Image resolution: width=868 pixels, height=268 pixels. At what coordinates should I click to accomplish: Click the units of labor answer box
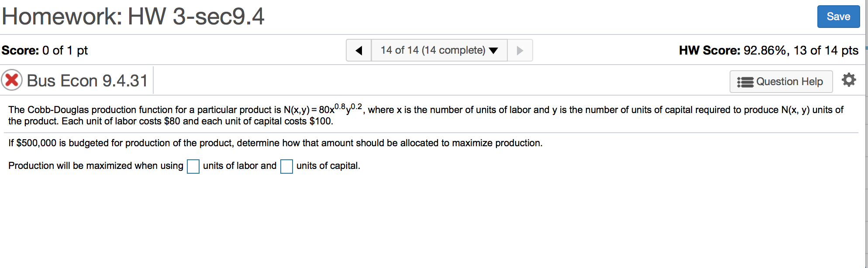tap(193, 167)
